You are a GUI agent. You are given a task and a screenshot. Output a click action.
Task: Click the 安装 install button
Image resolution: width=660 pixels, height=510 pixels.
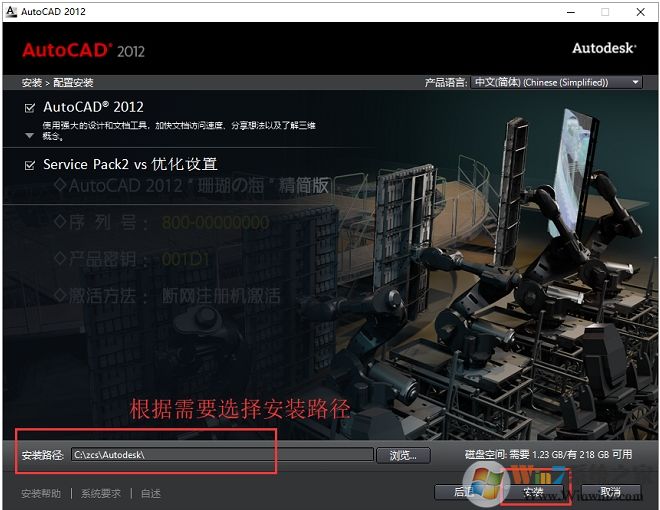pos(534,491)
